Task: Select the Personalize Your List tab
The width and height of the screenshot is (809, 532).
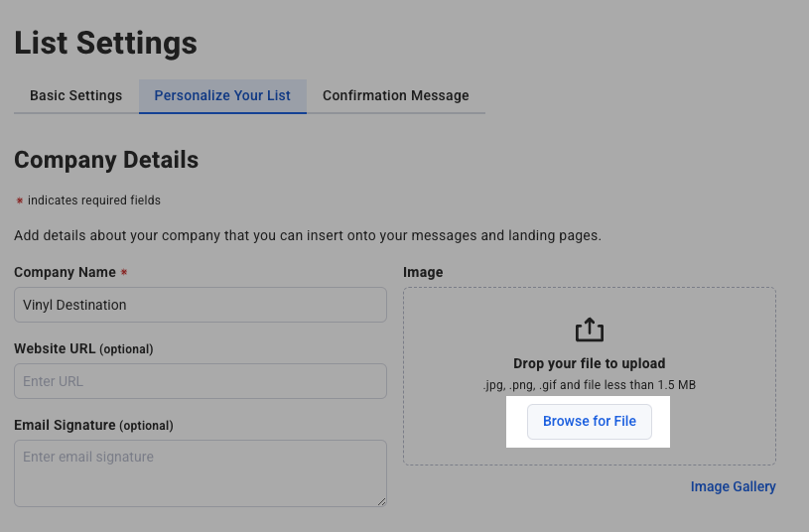Action: pyautogui.click(x=222, y=96)
